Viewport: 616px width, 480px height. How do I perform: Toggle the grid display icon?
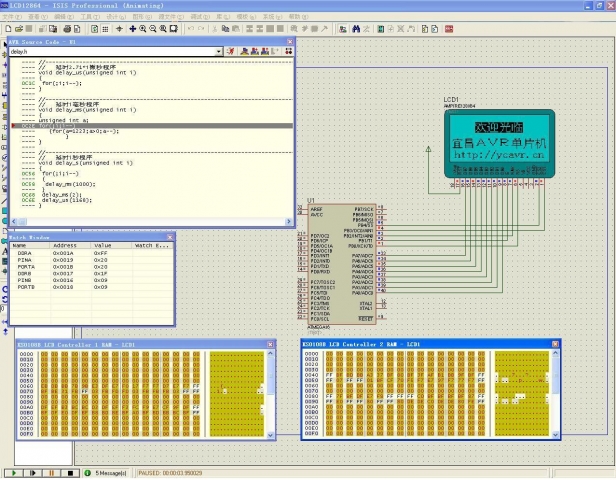coord(105,29)
